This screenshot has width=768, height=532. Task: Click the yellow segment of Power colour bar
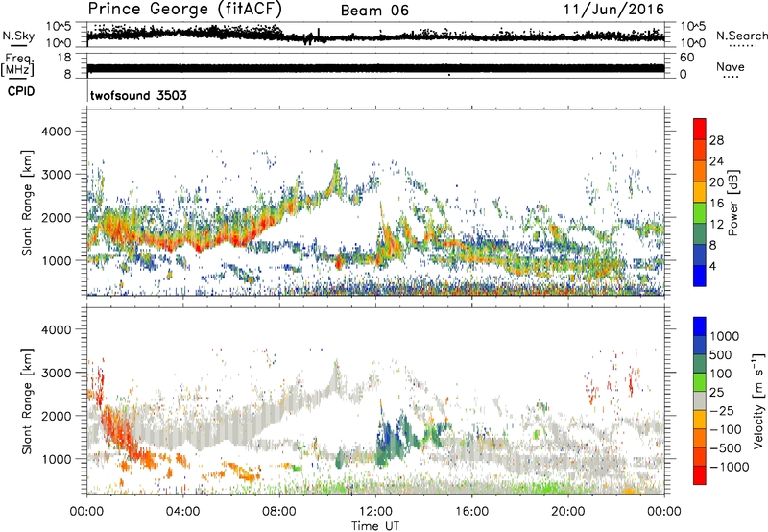tap(700, 192)
